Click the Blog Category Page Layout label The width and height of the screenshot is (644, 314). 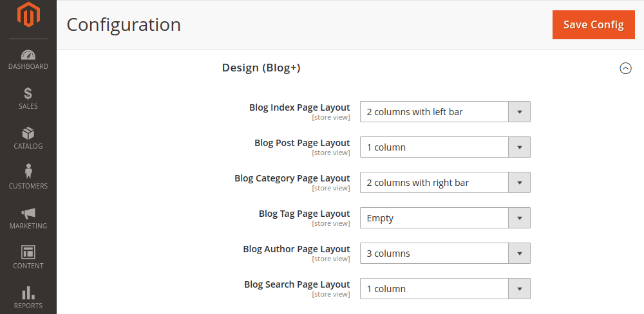pyautogui.click(x=292, y=178)
